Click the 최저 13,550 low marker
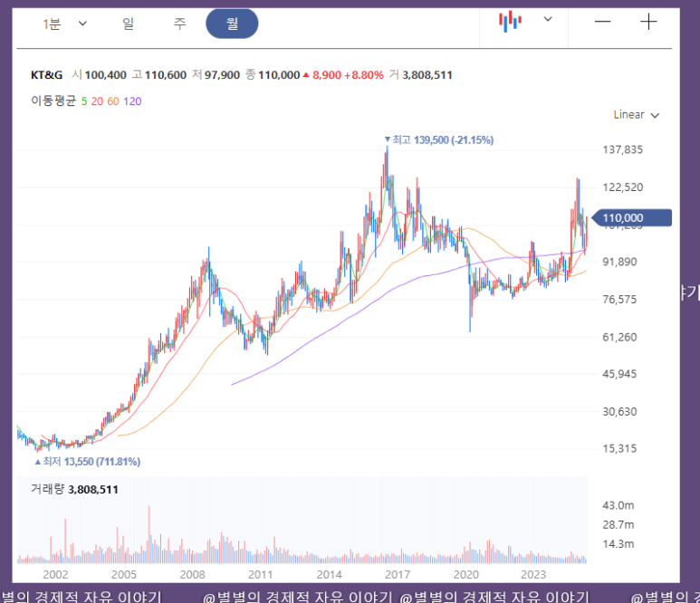Viewport: 700px width, 603px height. click(x=88, y=462)
